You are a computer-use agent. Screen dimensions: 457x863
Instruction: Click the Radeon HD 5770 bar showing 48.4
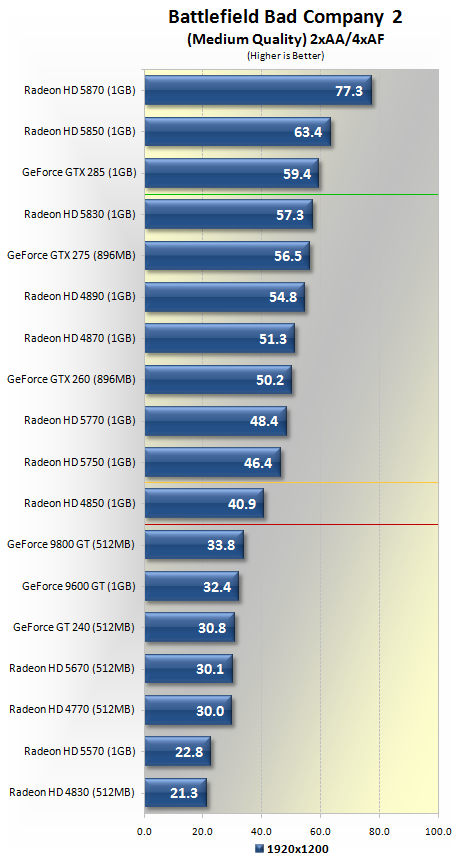point(216,421)
